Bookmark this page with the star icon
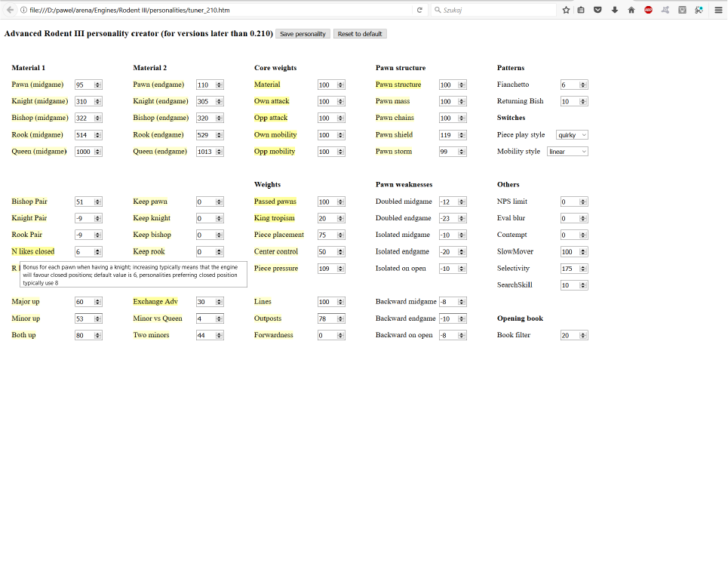Viewport: 728px width, 575px height. click(566, 10)
